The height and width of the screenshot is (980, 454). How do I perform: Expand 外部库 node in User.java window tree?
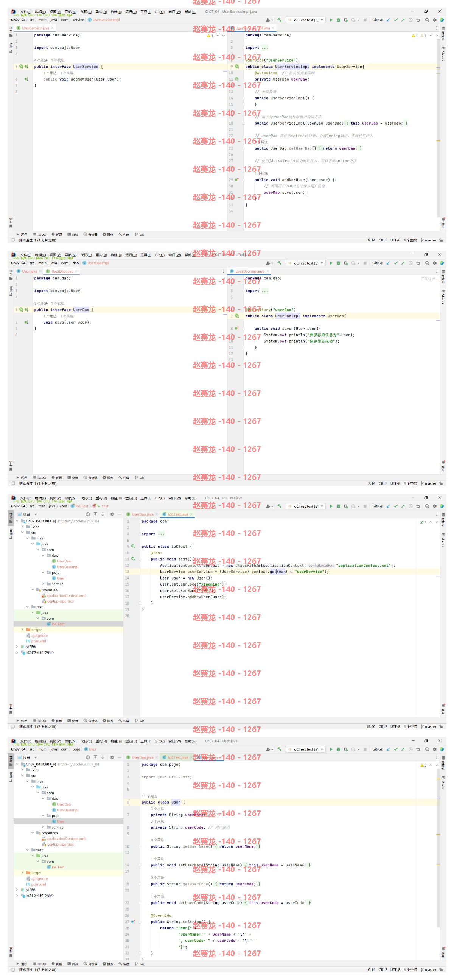pos(17,890)
